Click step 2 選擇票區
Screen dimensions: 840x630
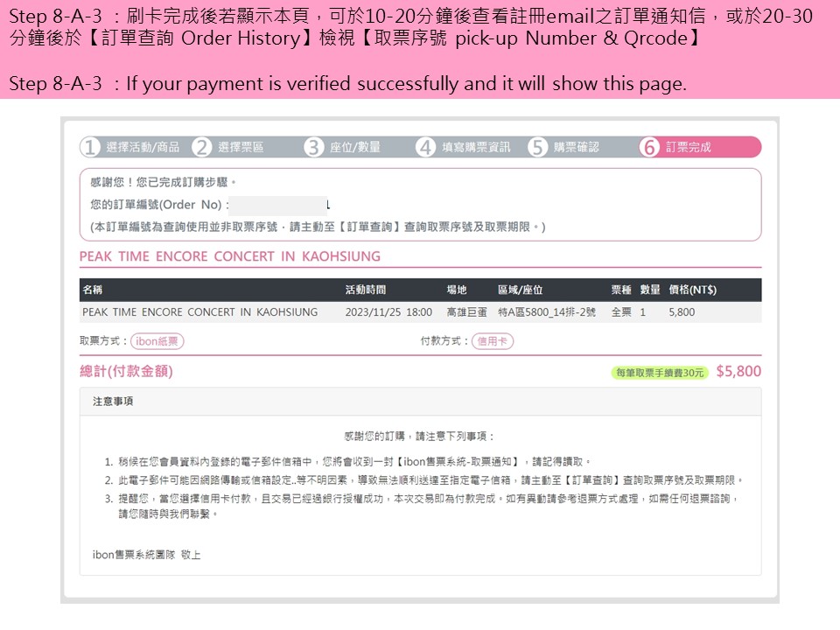tap(227, 147)
